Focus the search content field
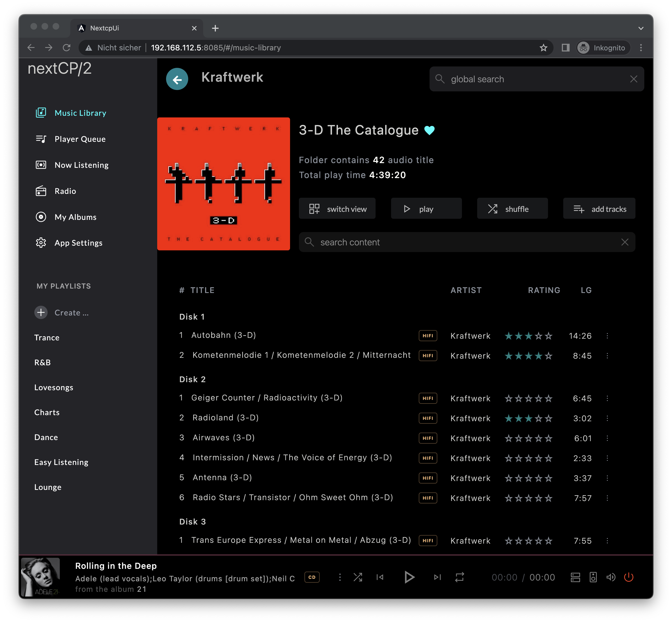 [467, 242]
